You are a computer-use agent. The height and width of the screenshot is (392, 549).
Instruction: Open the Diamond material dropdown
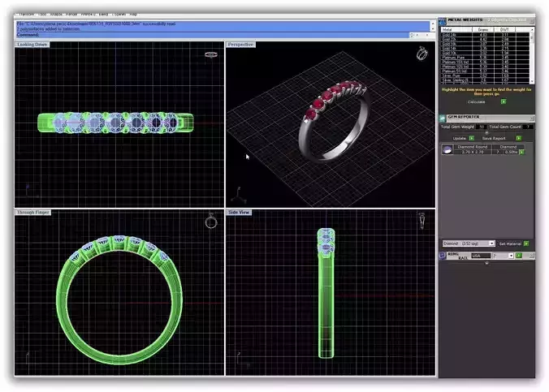click(491, 243)
